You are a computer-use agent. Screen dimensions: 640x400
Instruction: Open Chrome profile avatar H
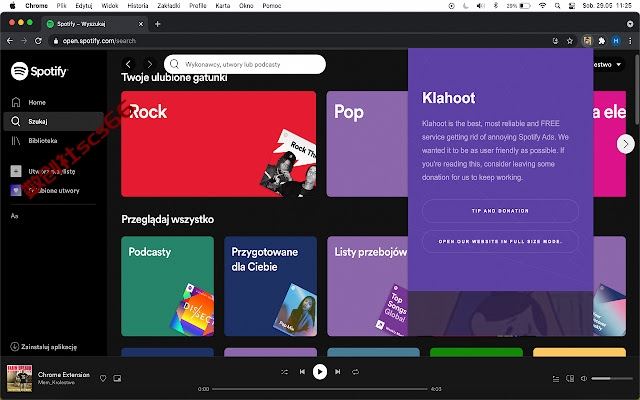pos(616,41)
